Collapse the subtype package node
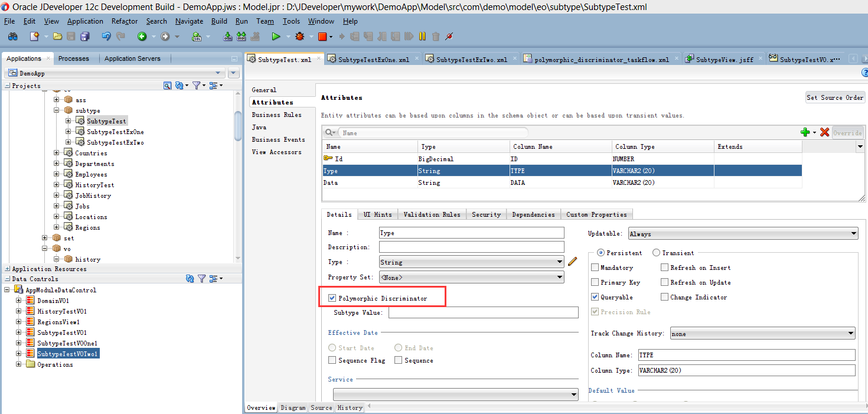The width and height of the screenshot is (868, 414). (x=57, y=110)
